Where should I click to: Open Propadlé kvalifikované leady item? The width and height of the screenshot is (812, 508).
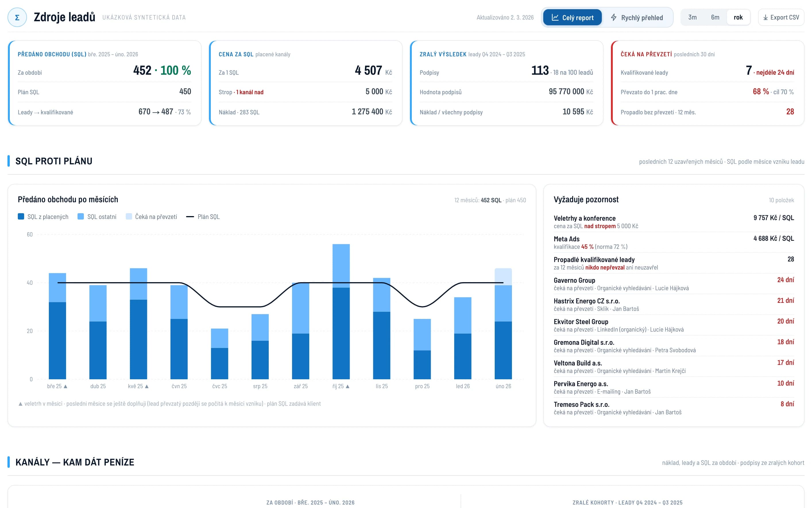pyautogui.click(x=673, y=263)
